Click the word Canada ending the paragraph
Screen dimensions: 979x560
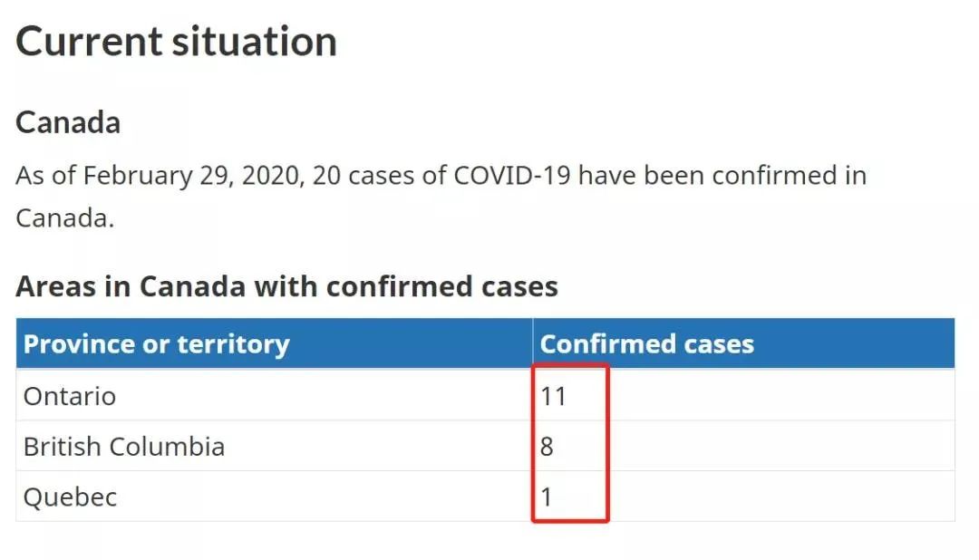pos(65,218)
